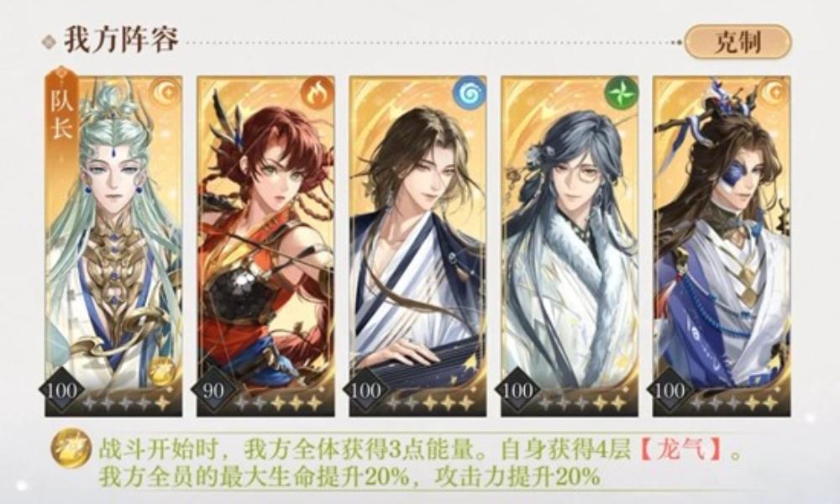840x504 pixels.
Task: Click the level 100 badge on captain card
Action: 61,391
